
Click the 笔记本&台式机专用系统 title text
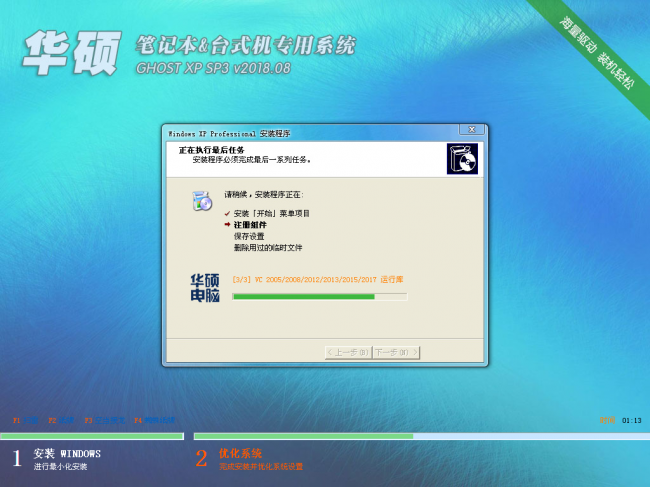tap(245, 45)
